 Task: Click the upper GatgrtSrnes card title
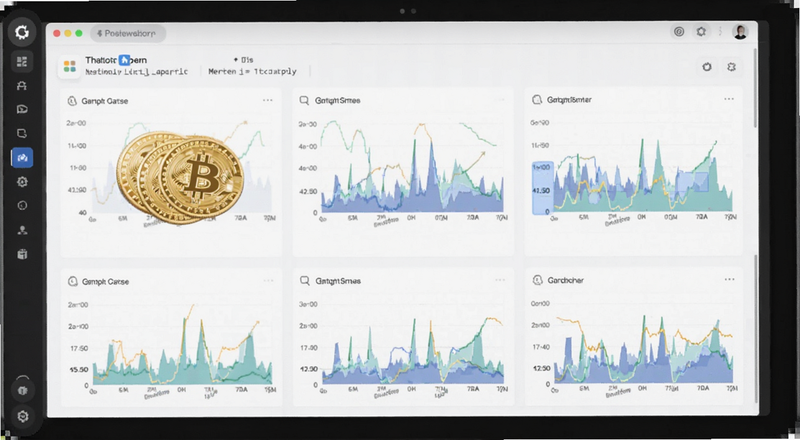tap(337, 101)
